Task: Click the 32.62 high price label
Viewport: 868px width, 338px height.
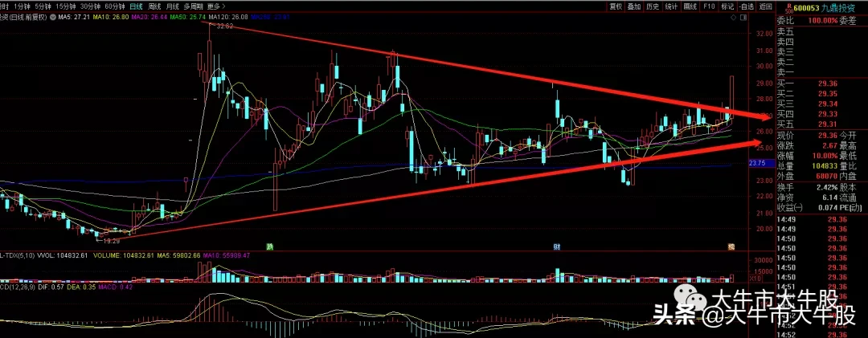Action: tap(224, 26)
